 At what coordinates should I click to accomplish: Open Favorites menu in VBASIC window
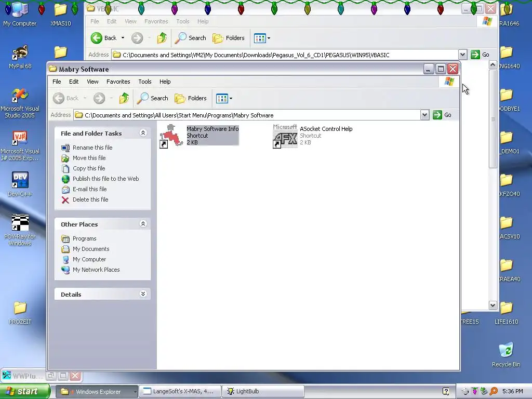click(156, 21)
